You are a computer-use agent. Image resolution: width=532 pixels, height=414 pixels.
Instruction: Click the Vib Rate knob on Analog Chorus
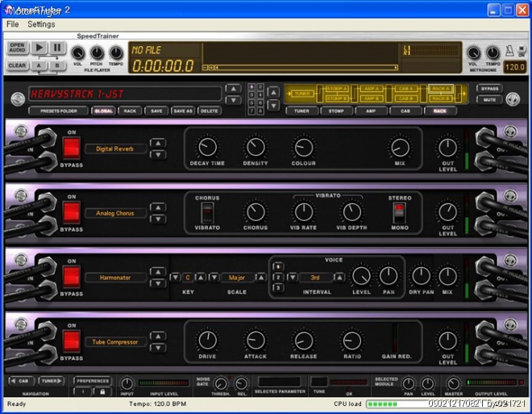coord(303,211)
